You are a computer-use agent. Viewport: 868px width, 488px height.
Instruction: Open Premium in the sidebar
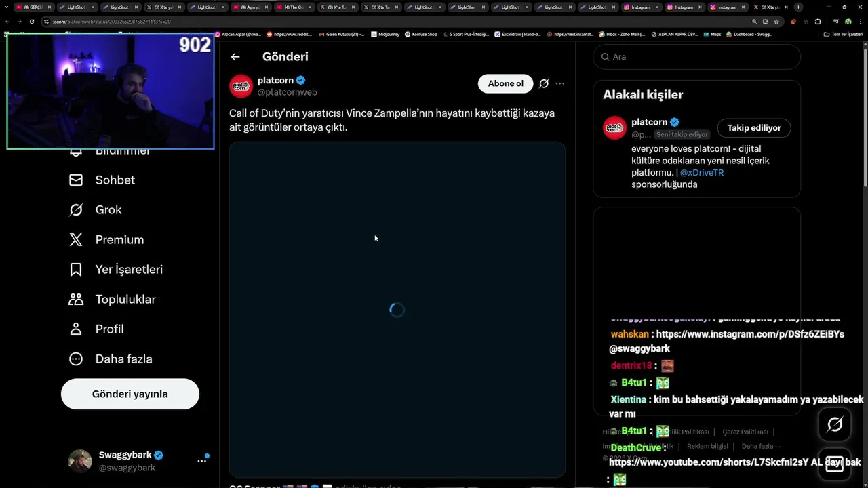point(106,239)
